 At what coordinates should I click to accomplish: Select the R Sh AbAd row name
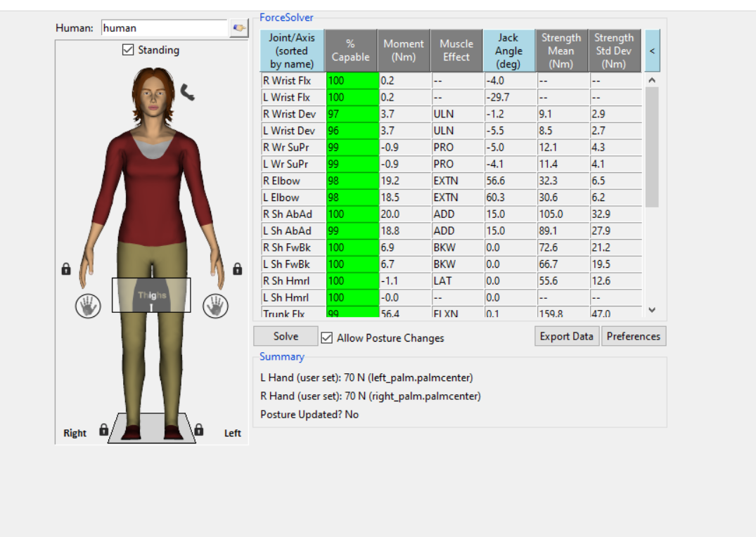point(293,214)
